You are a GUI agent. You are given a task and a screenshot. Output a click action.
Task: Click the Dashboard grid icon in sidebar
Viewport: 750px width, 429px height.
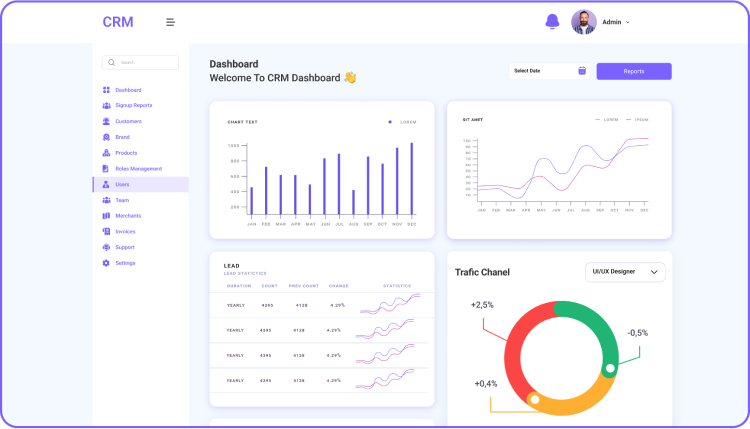click(106, 90)
